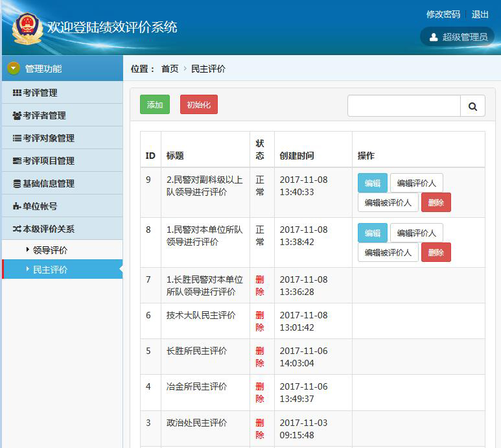Click 退出 to log out
The height and width of the screenshot is (448, 501).
point(480,14)
